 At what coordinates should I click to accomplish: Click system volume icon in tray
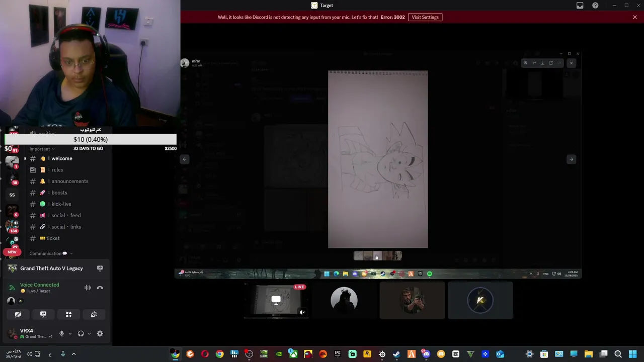coord(29,354)
